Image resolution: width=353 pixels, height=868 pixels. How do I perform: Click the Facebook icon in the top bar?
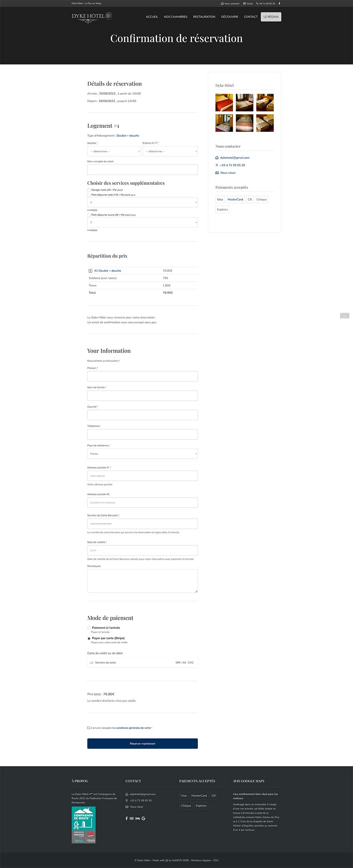[279, 4]
